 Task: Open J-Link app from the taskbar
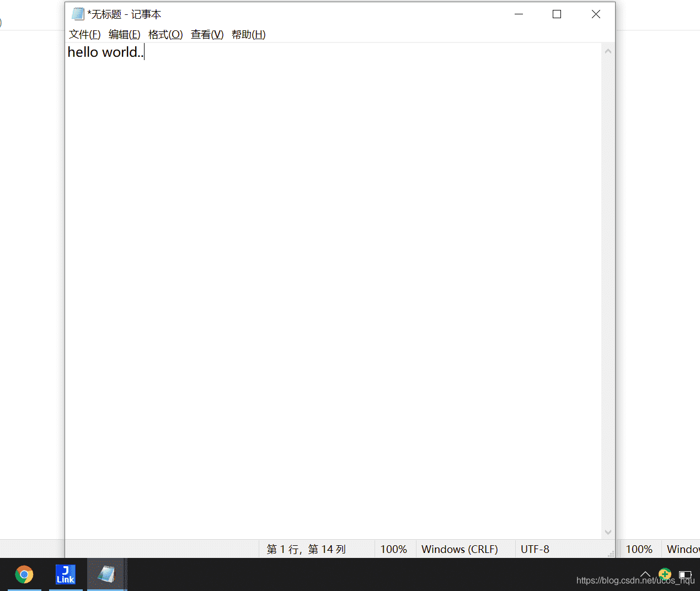(66, 574)
